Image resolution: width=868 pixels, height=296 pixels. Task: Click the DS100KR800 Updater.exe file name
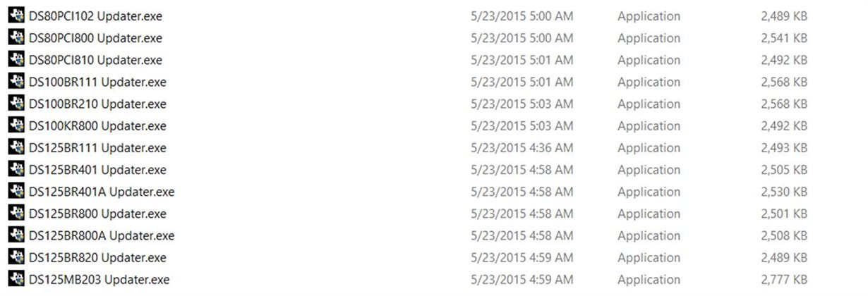click(97, 125)
